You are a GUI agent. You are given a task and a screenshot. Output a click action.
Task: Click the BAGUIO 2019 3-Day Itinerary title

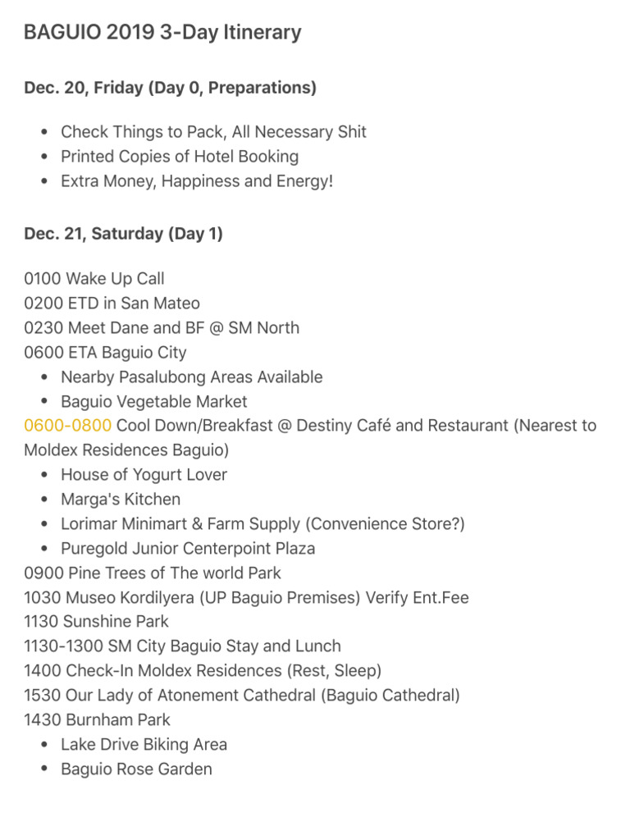point(162,33)
